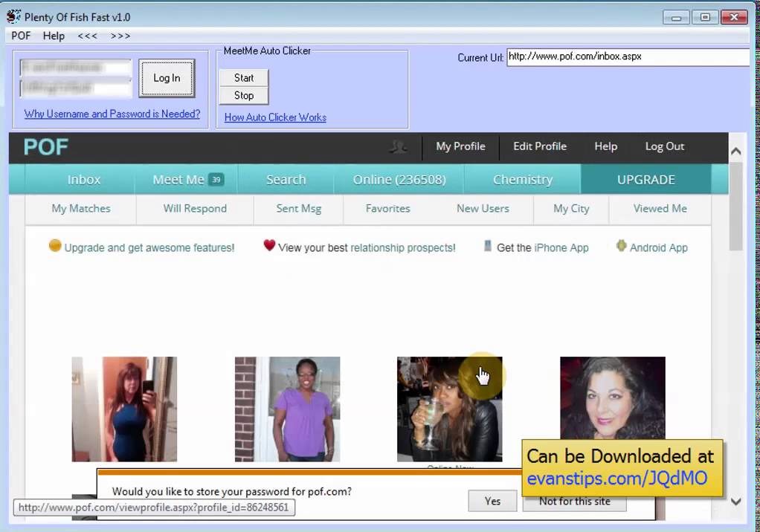Open the POF menu
The height and width of the screenshot is (532, 760).
(21, 36)
